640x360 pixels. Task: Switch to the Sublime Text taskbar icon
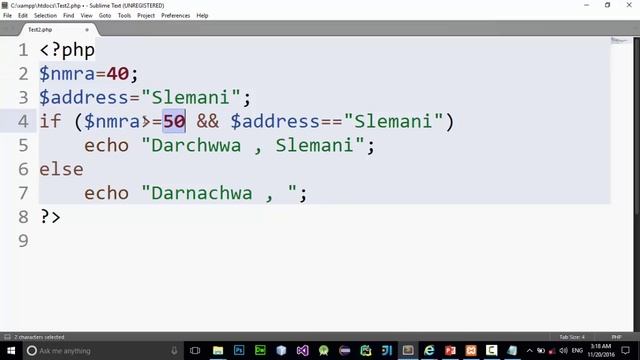point(408,351)
